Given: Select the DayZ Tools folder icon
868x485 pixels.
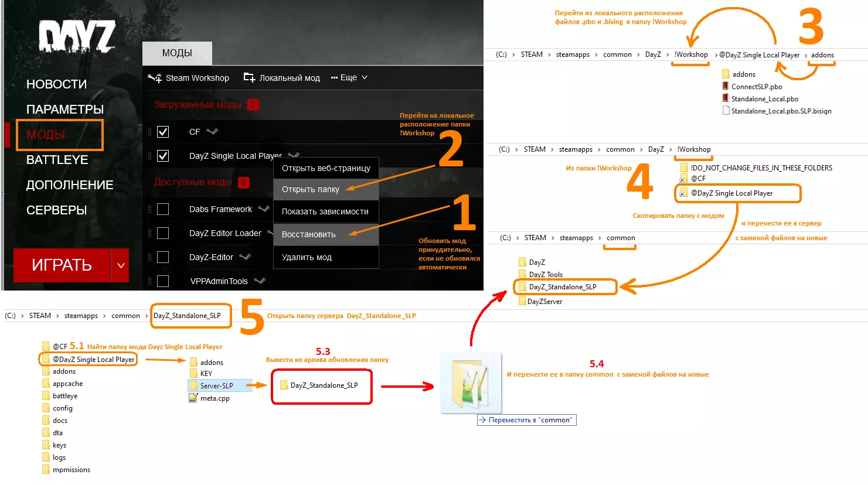Looking at the screenshot, I should [x=522, y=274].
